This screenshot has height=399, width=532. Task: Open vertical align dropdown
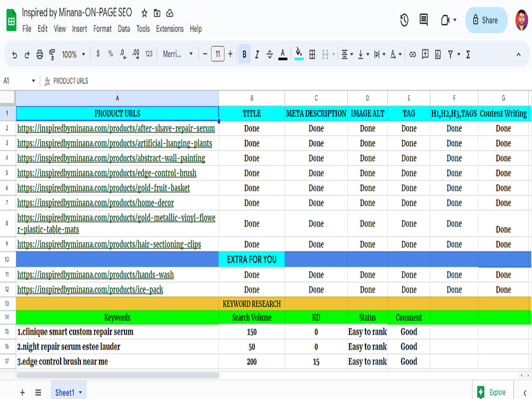click(363, 54)
